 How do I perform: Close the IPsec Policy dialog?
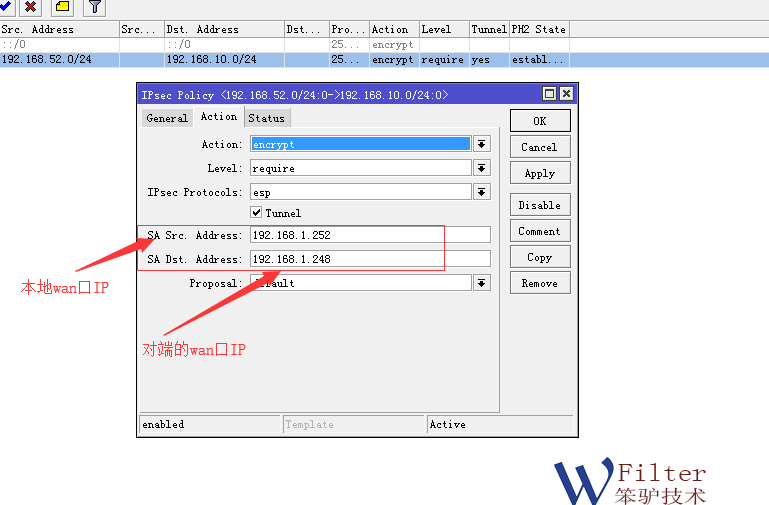click(x=566, y=94)
